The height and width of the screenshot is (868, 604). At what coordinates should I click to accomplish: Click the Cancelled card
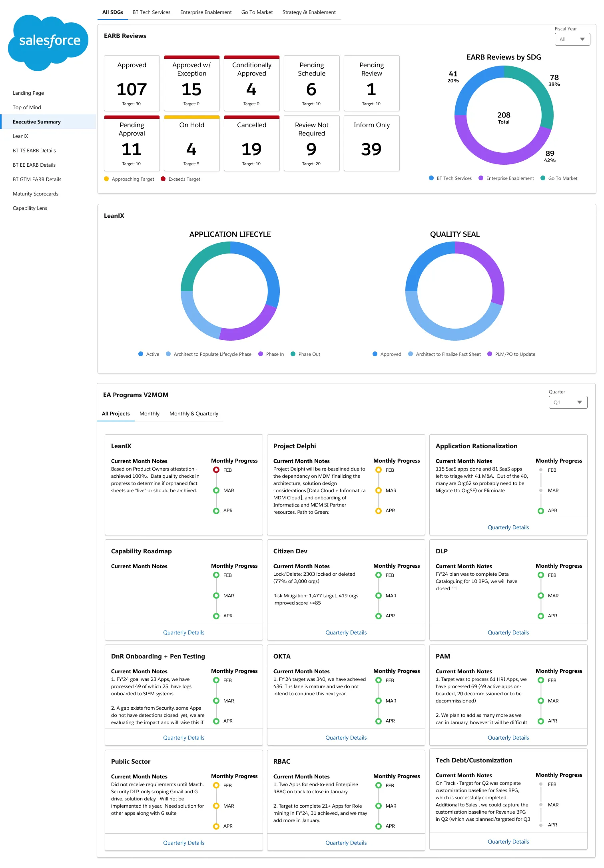pos(252,143)
